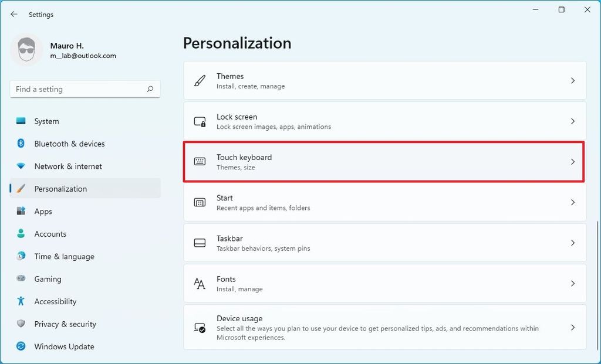Click the search magnifier in Find a setting
The height and width of the screenshot is (364, 601).
[x=151, y=89]
